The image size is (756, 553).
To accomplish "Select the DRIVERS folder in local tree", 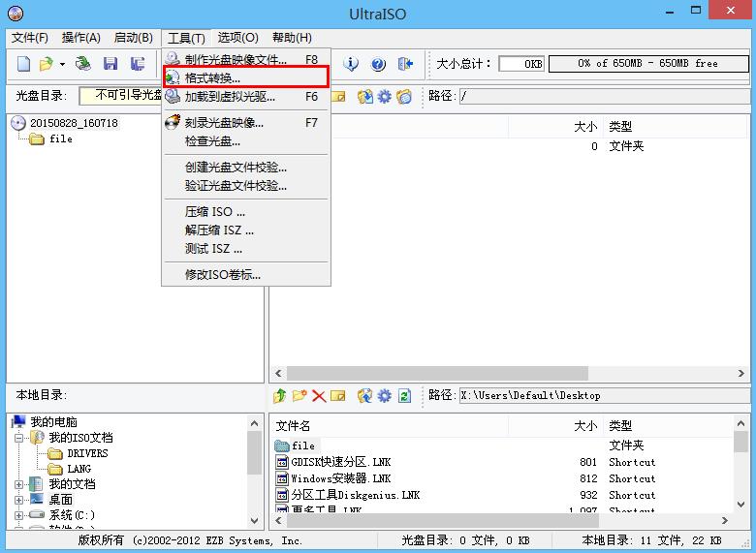I will [x=87, y=453].
